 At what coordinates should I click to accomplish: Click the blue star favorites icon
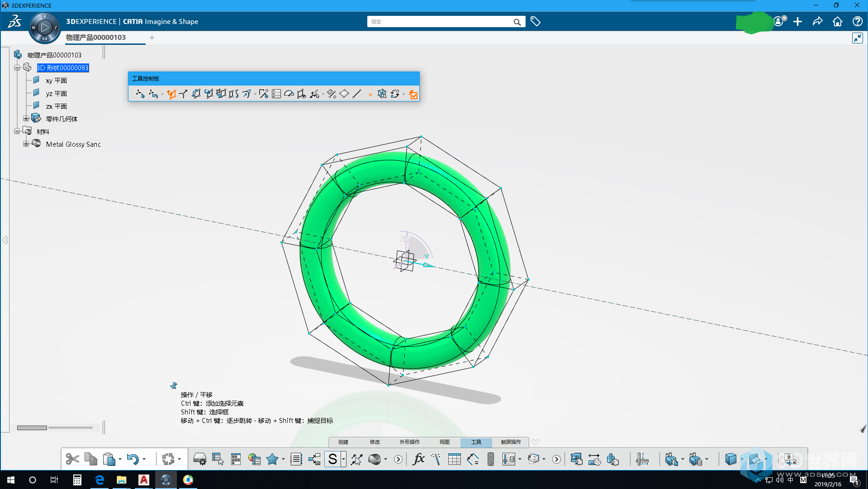click(x=272, y=459)
